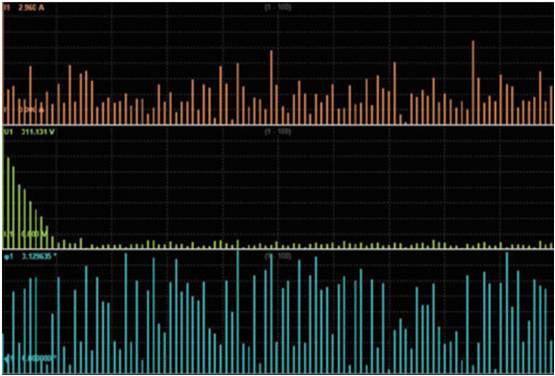Click the rightmost orange current bar
Image resolution: width=555 pixels, height=376 pixels.
pyautogui.click(x=551, y=105)
